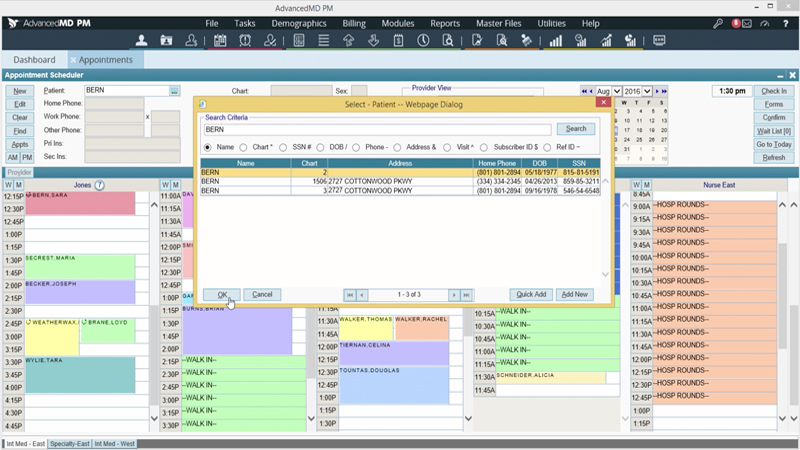Image resolution: width=800 pixels, height=450 pixels.
Task: Switch to the Dashboard tab
Action: 34,60
